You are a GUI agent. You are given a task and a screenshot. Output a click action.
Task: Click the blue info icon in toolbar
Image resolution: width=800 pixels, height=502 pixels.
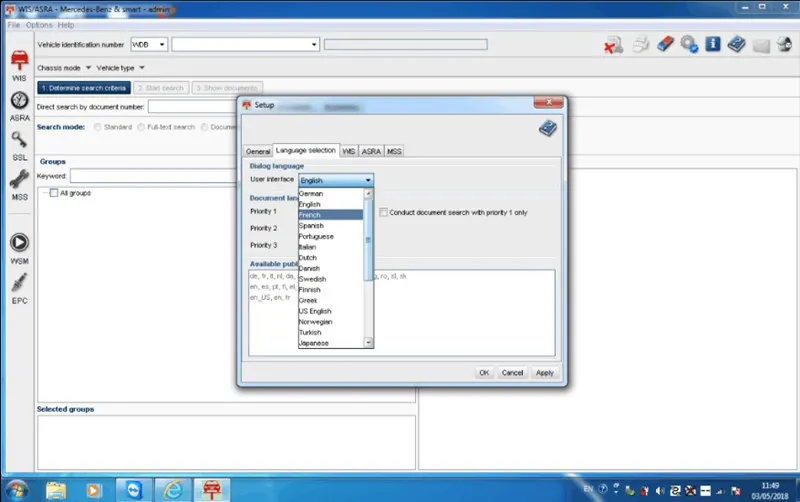(713, 44)
